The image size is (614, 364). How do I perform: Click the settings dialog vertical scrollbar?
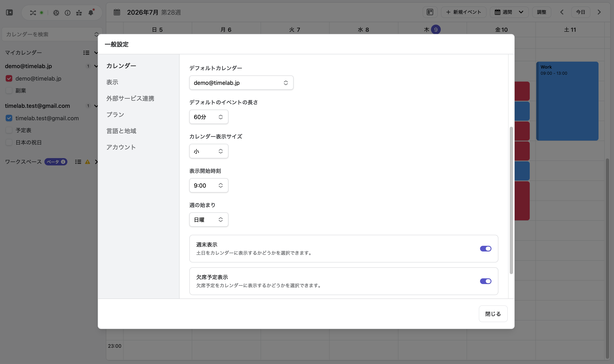click(511, 200)
